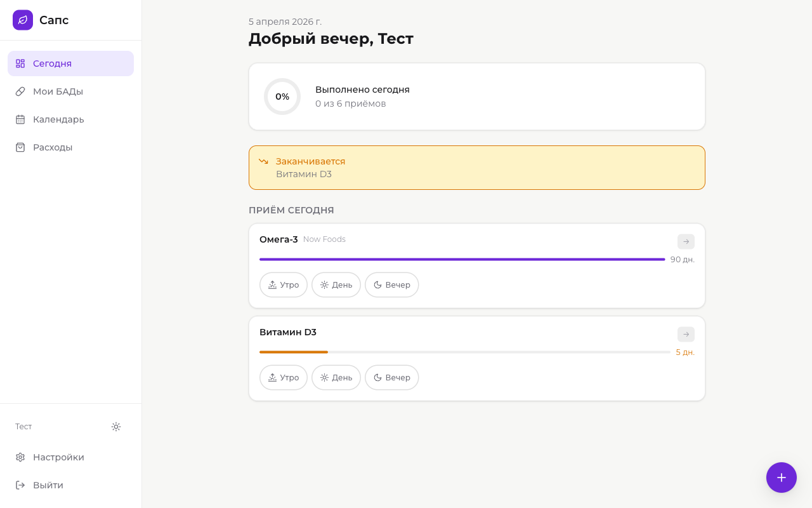Mark Омега-3 Утро intake as taken

tap(284, 285)
